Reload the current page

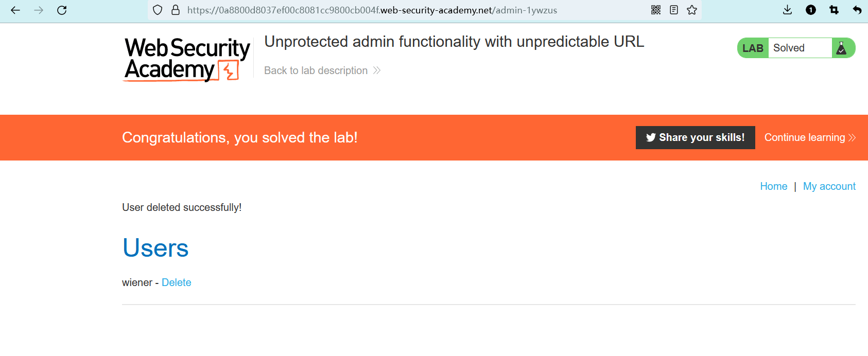point(62,10)
